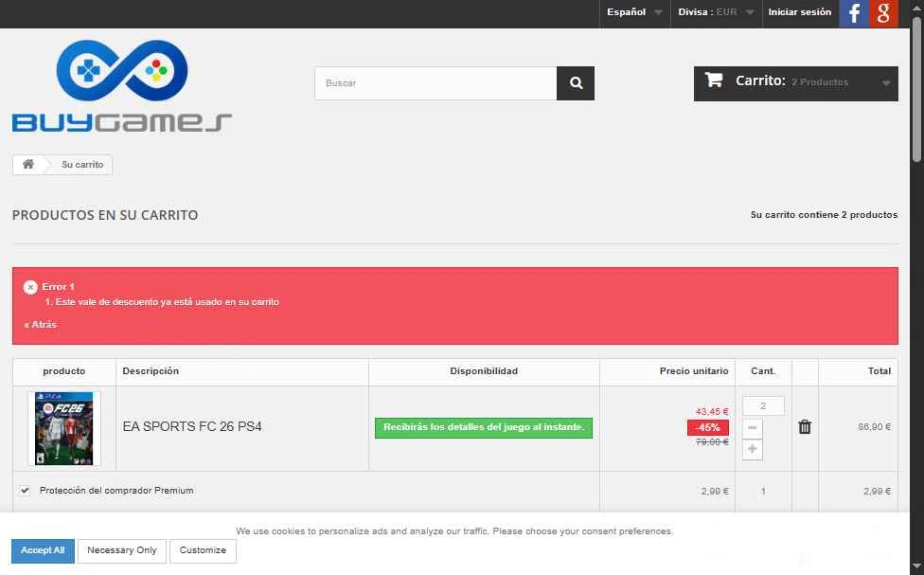Click the Cant. column header
The width and height of the screenshot is (924, 575).
click(763, 371)
